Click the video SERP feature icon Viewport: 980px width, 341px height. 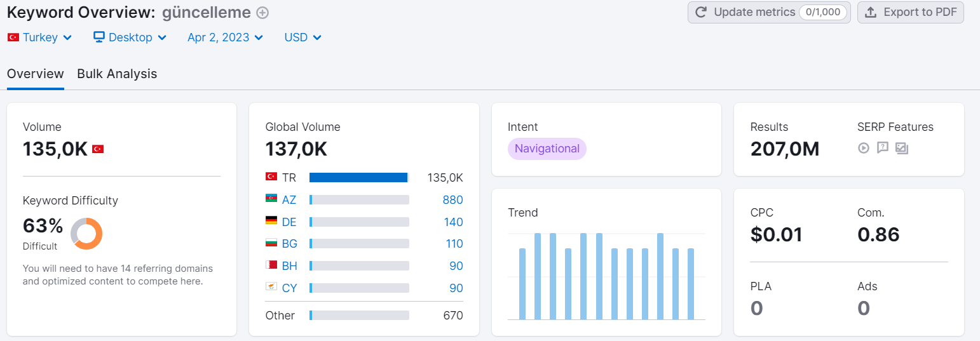pyautogui.click(x=863, y=148)
